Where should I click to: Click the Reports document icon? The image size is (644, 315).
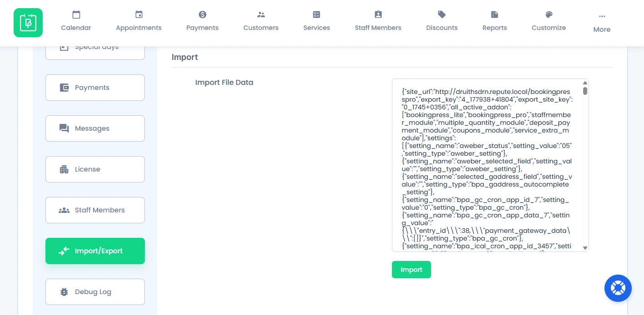[495, 15]
